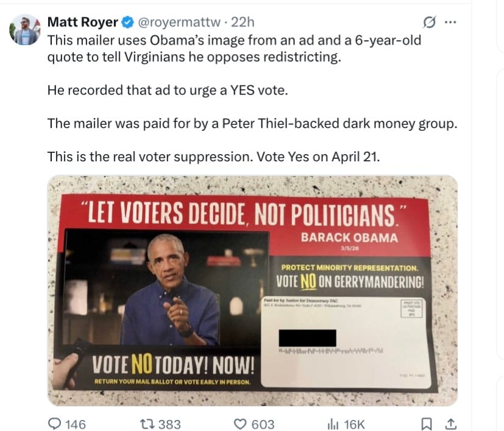Click the Matt Royer display name
Image resolution: width=504 pixels, height=431 pixels.
click(85, 22)
